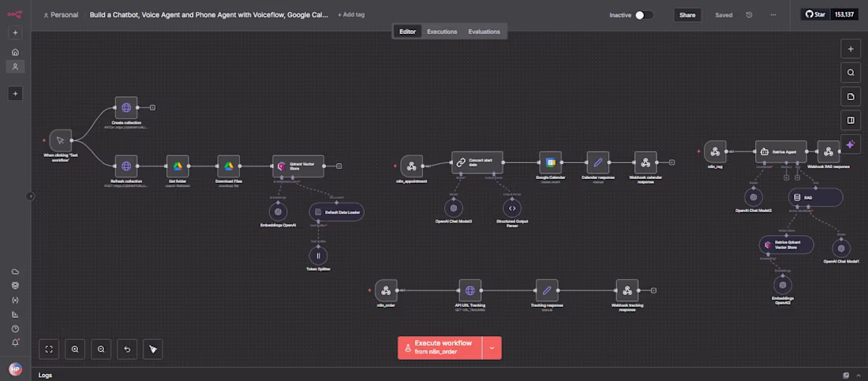
Task: Open the Execute workflow dropdown arrow
Action: (x=492, y=348)
